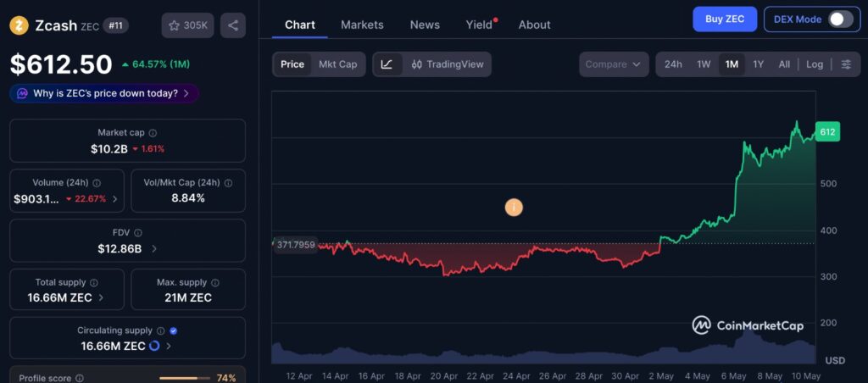The width and height of the screenshot is (868, 383).
Task: Click the 612 current price label
Action: click(827, 131)
